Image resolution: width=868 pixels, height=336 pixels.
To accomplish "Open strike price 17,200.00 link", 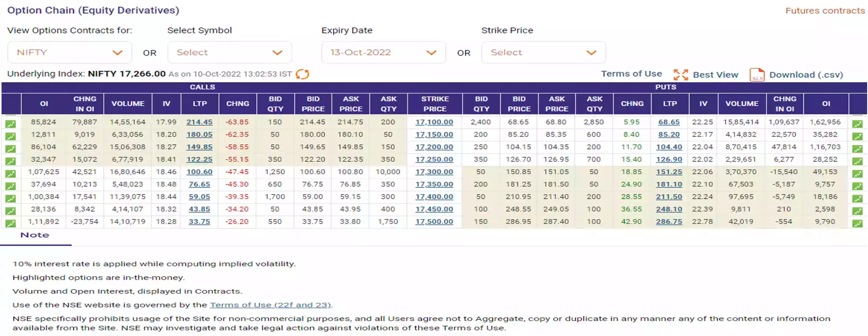I will [434, 147].
